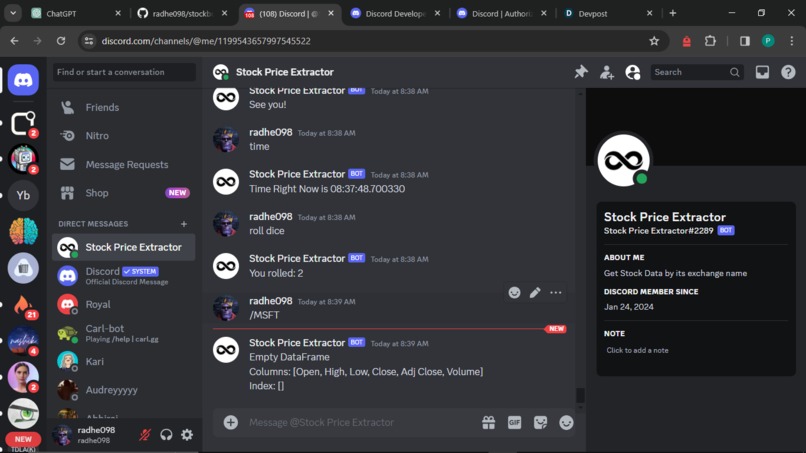Focus Message @Stock Price Extractor input

(x=360, y=422)
